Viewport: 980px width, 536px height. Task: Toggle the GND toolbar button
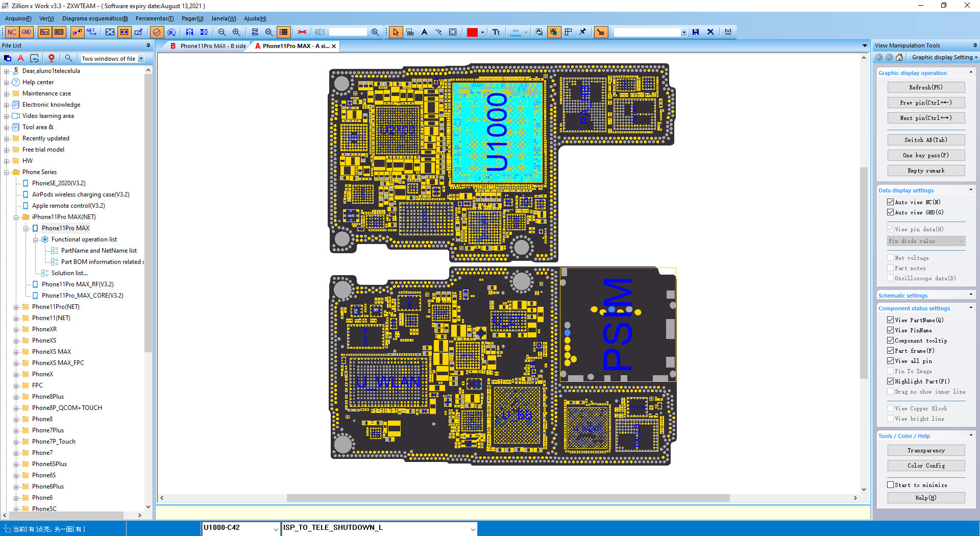tap(26, 32)
